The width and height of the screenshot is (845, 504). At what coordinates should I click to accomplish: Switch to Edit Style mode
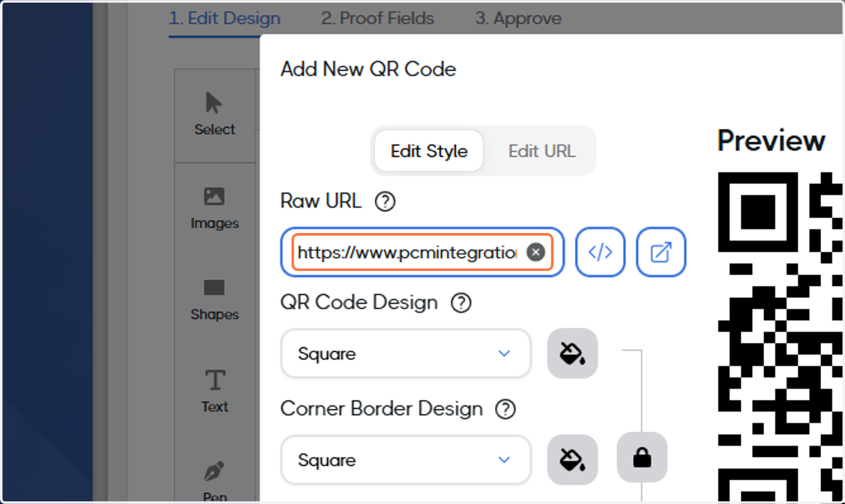(429, 151)
